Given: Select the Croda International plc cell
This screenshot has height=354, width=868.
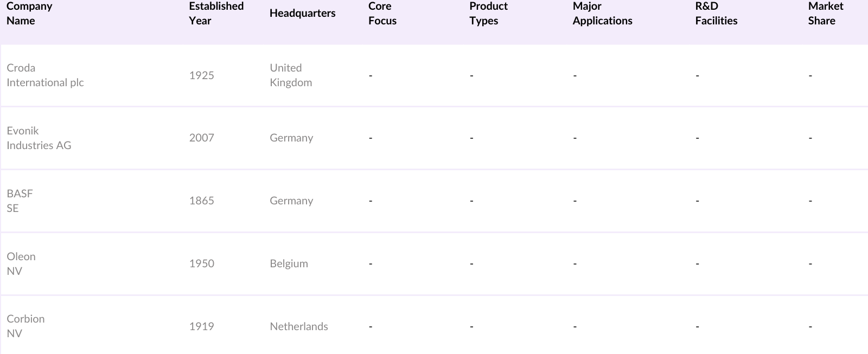Looking at the screenshot, I should [45, 75].
